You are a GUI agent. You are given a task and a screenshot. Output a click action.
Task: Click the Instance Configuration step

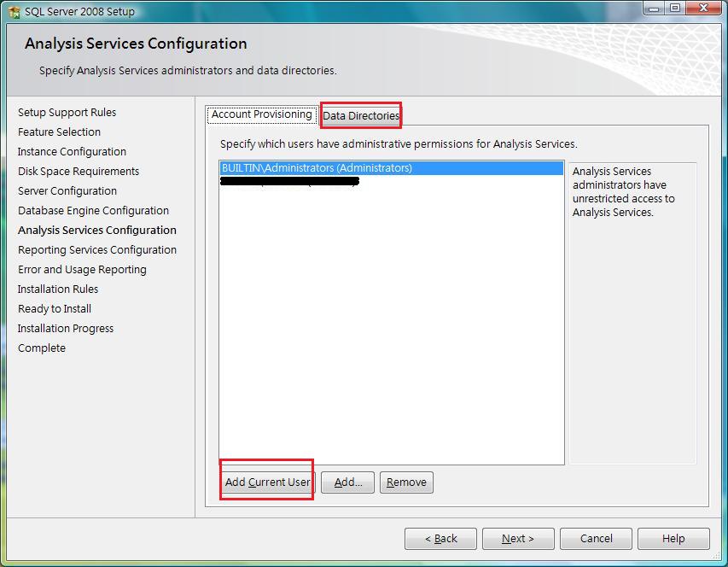click(72, 152)
